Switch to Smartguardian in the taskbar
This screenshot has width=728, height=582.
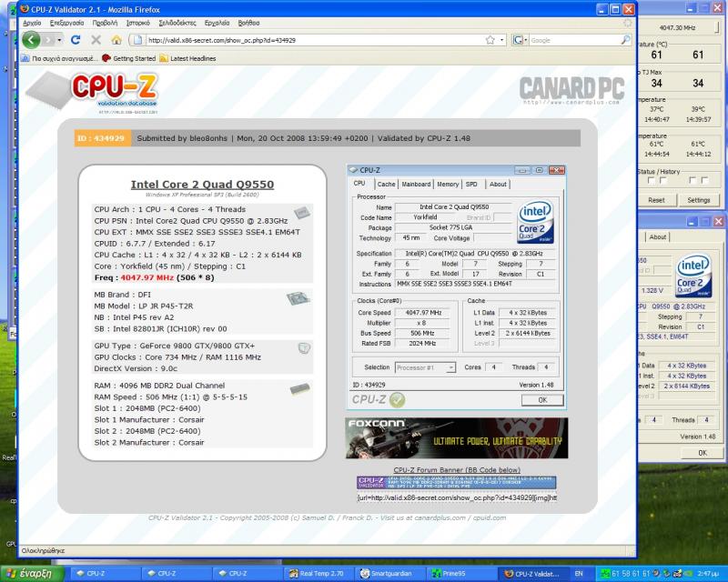388,574
